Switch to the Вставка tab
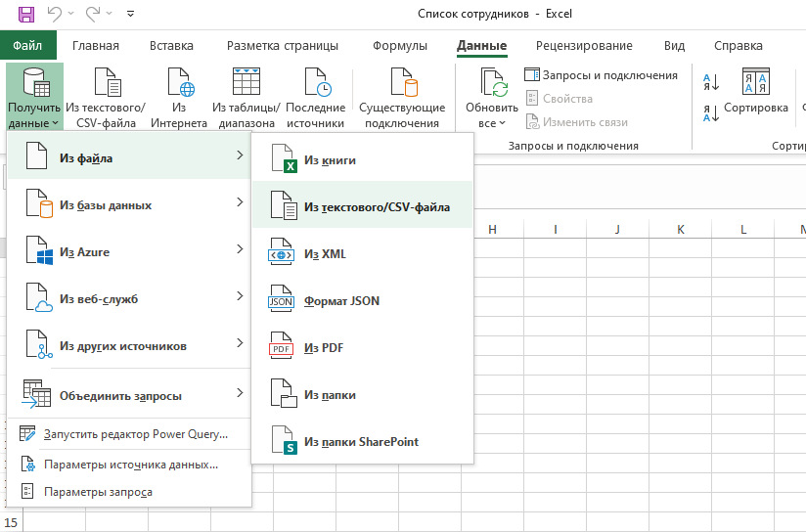This screenshot has width=806, height=532. (171, 46)
